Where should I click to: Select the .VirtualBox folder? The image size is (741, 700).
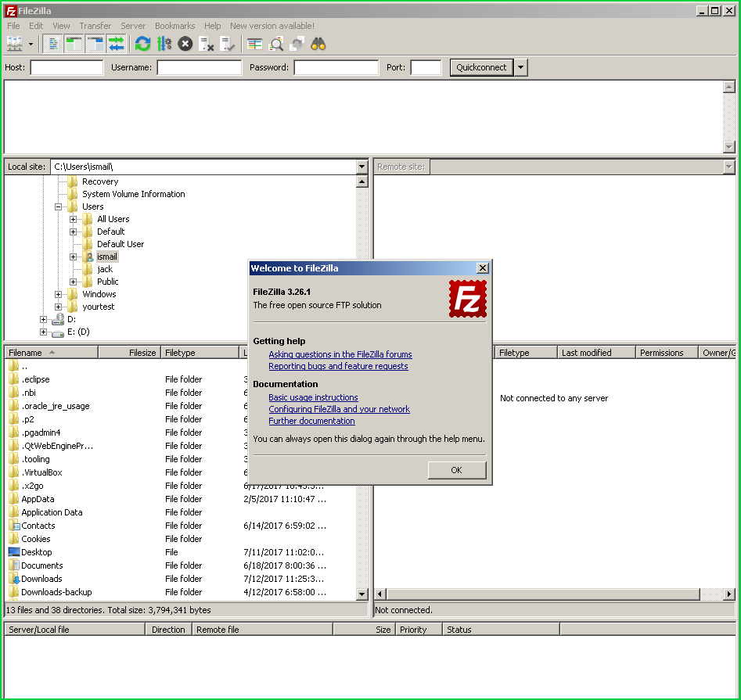41,472
